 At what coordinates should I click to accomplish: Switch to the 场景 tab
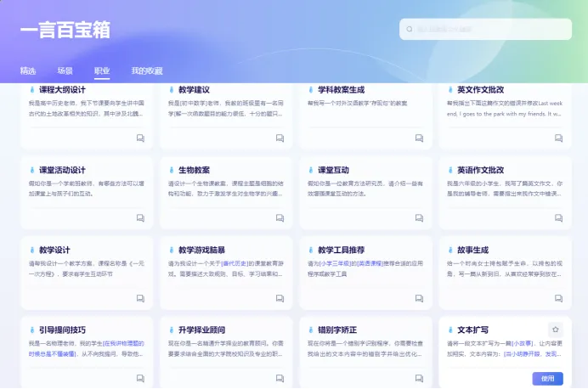(x=65, y=70)
